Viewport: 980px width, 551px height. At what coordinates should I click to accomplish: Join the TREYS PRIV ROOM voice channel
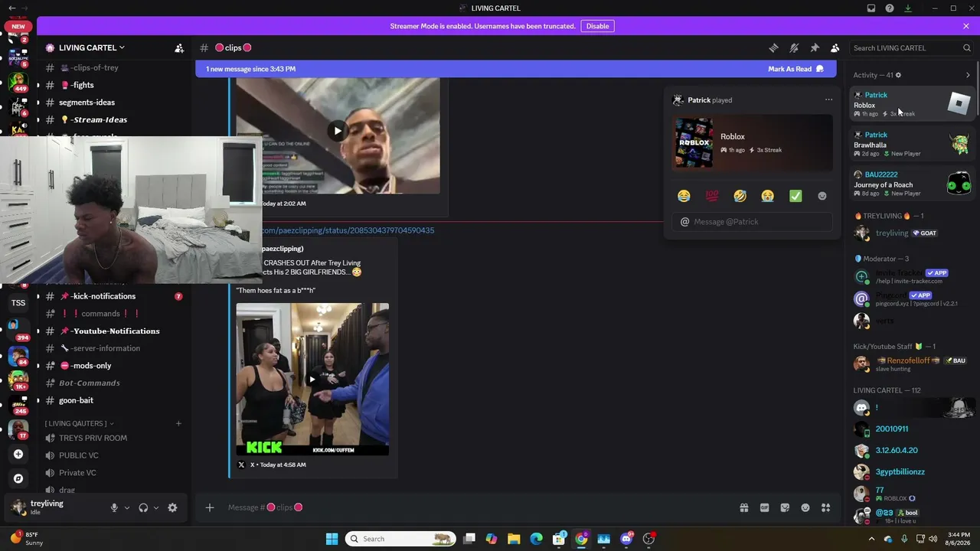click(115, 438)
